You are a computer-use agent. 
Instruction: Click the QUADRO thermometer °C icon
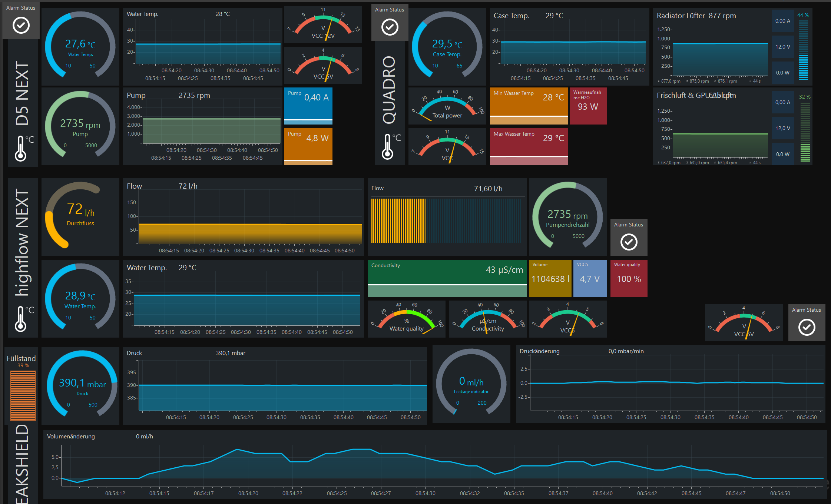(388, 147)
